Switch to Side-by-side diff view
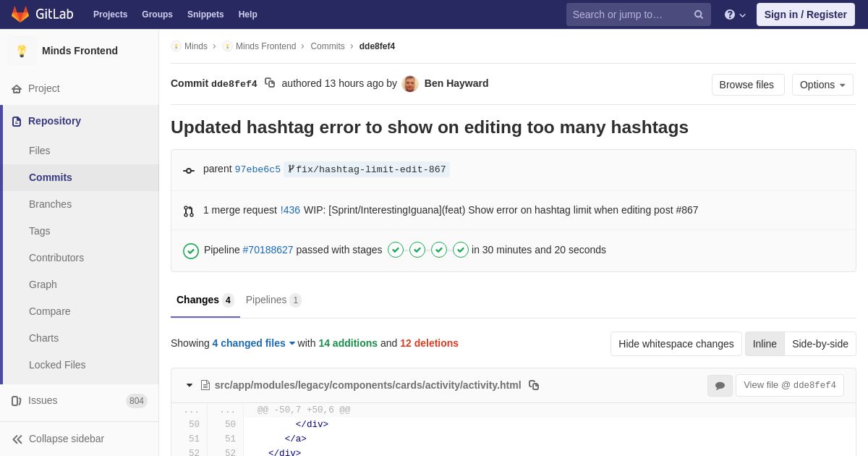Image resolution: width=868 pixels, height=456 pixels. coord(820,344)
